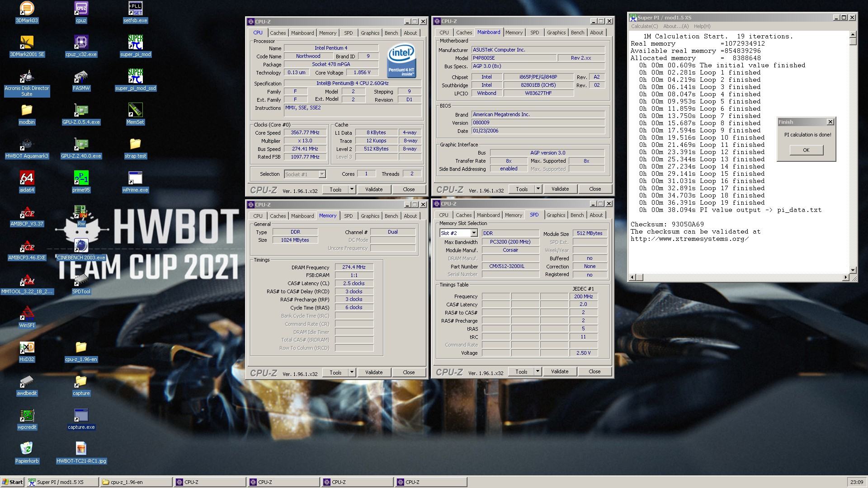The height and width of the screenshot is (488, 868).
Task: Click Tools button in Memory window
Action: pyautogui.click(x=335, y=372)
